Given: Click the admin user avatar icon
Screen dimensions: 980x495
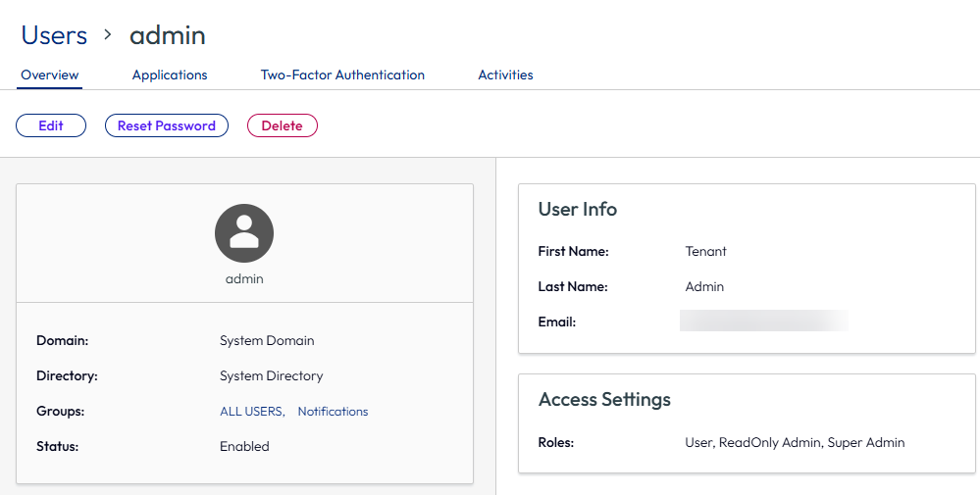Looking at the screenshot, I should 244,233.
